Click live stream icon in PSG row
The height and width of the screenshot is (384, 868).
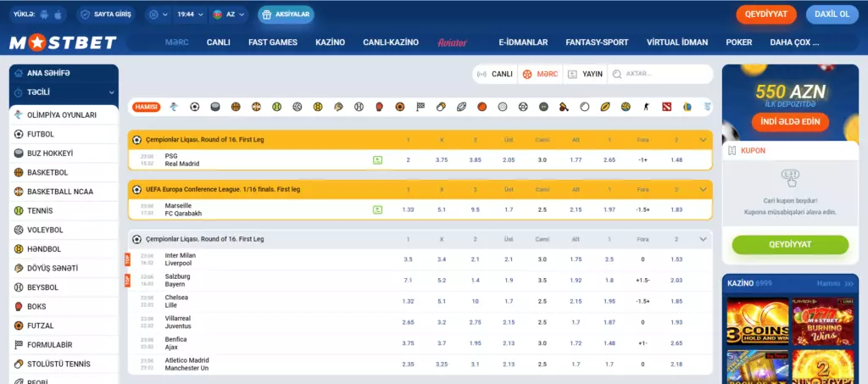coord(377,160)
